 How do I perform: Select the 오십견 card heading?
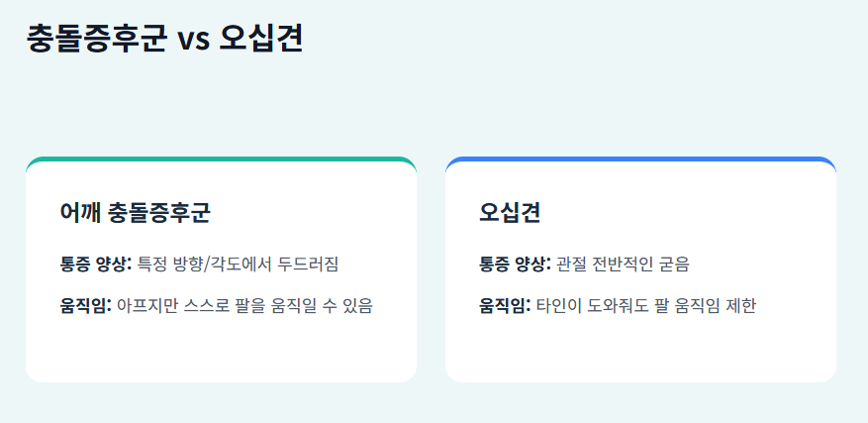point(510,212)
